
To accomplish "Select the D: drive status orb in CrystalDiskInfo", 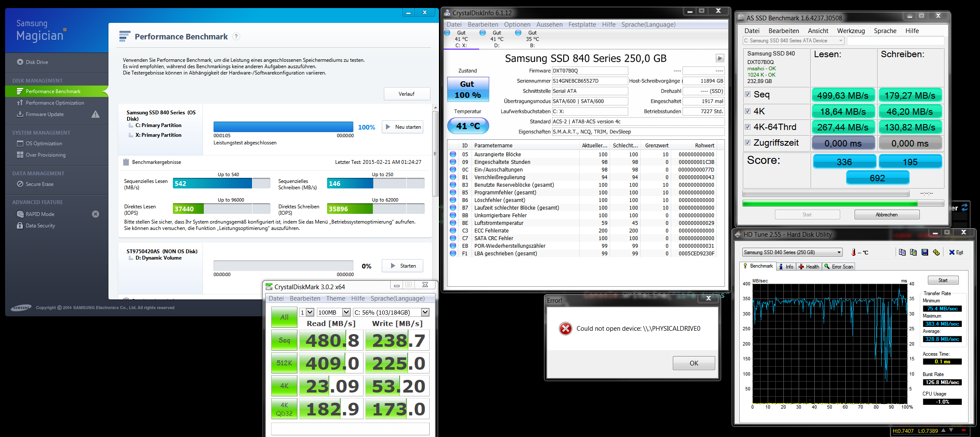I will (x=483, y=33).
